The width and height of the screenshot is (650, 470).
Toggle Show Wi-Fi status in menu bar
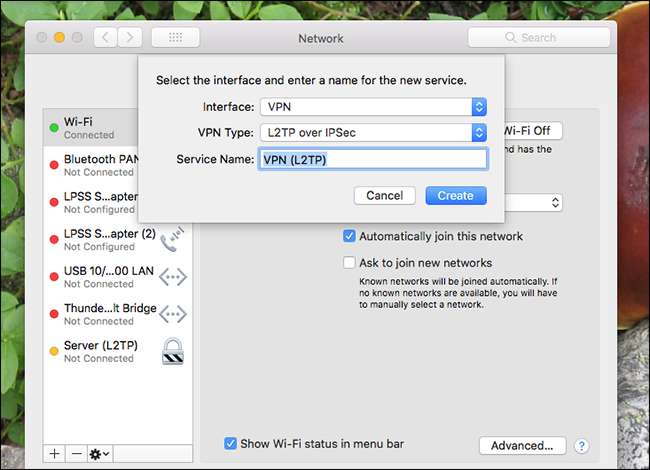[230, 443]
